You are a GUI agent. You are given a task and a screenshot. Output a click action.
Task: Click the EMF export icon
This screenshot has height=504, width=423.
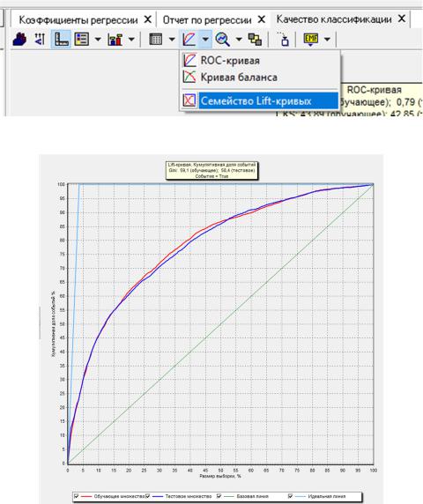[x=310, y=40]
